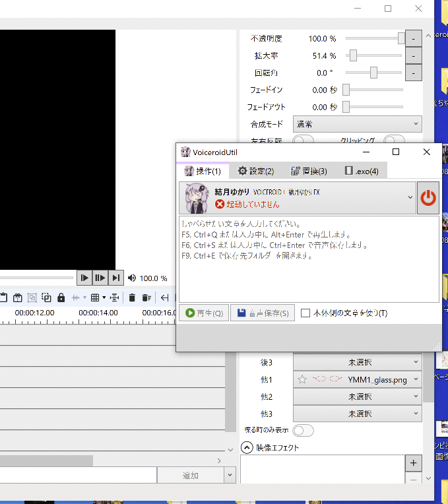Click the trash delete icon in timeline toolbar

point(132,298)
